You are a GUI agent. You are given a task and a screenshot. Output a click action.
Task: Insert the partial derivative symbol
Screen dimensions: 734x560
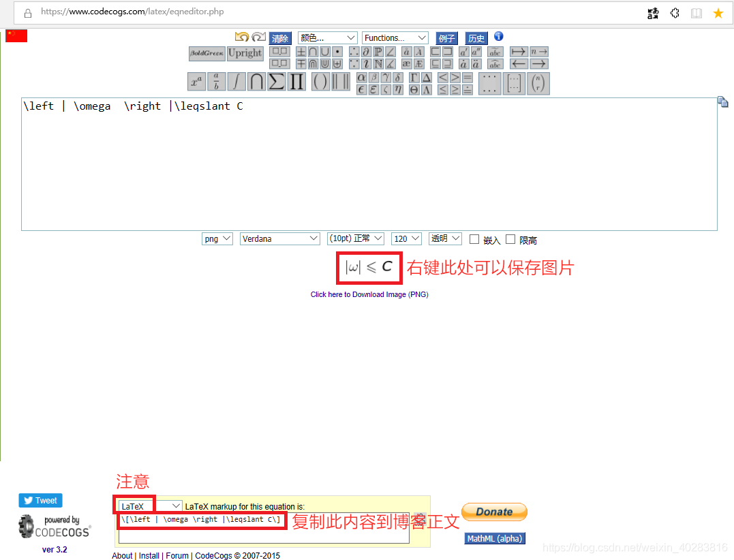[366, 52]
